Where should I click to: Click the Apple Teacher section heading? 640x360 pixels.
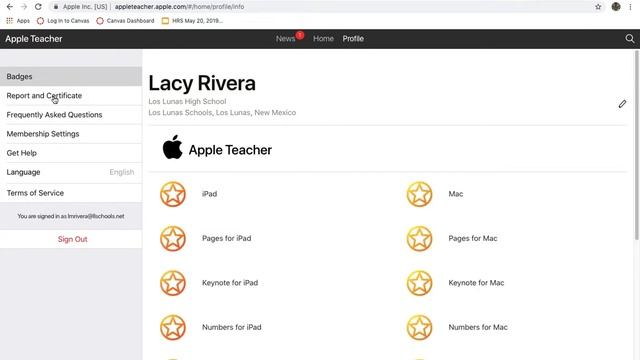point(230,150)
